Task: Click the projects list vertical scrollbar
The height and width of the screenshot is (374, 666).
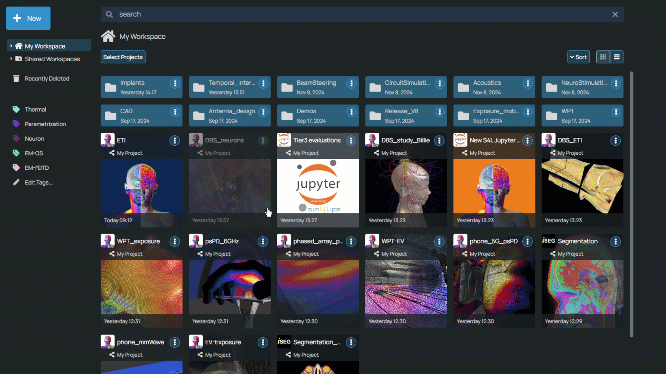Action: [631, 204]
